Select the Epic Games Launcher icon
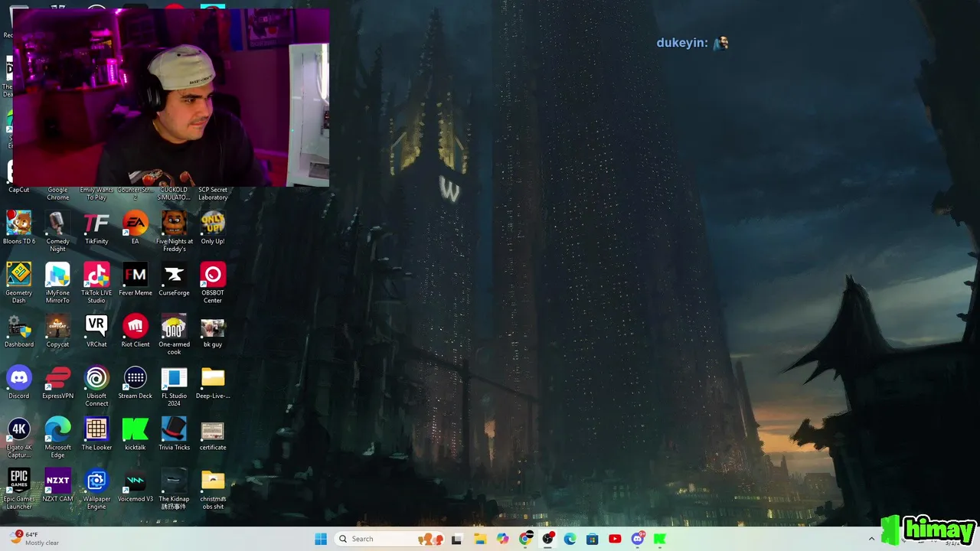 (19, 489)
